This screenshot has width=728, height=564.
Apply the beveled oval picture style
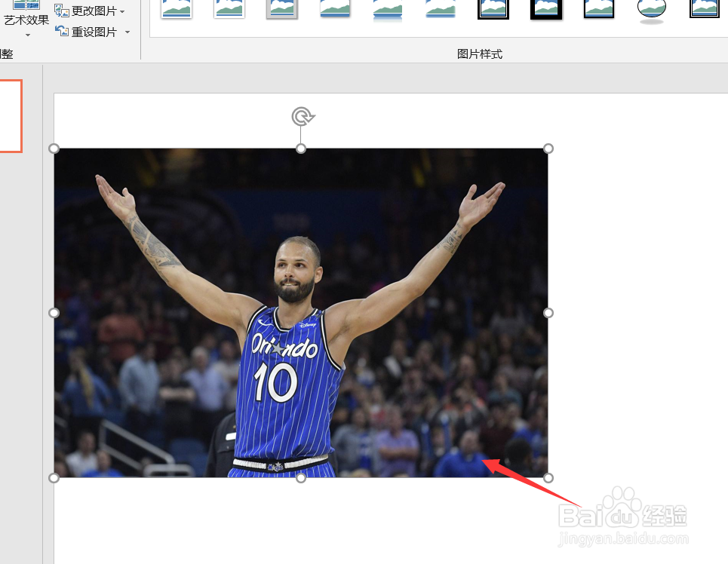pyautogui.click(x=652, y=11)
